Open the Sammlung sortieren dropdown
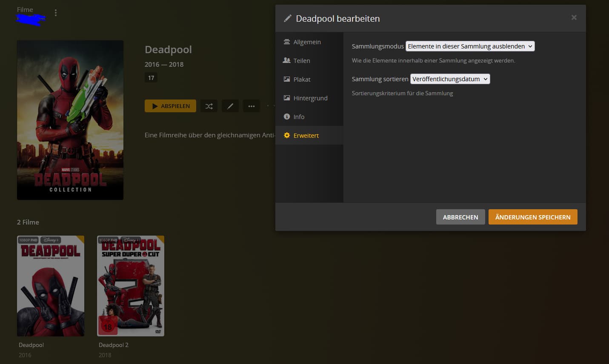 coord(450,79)
